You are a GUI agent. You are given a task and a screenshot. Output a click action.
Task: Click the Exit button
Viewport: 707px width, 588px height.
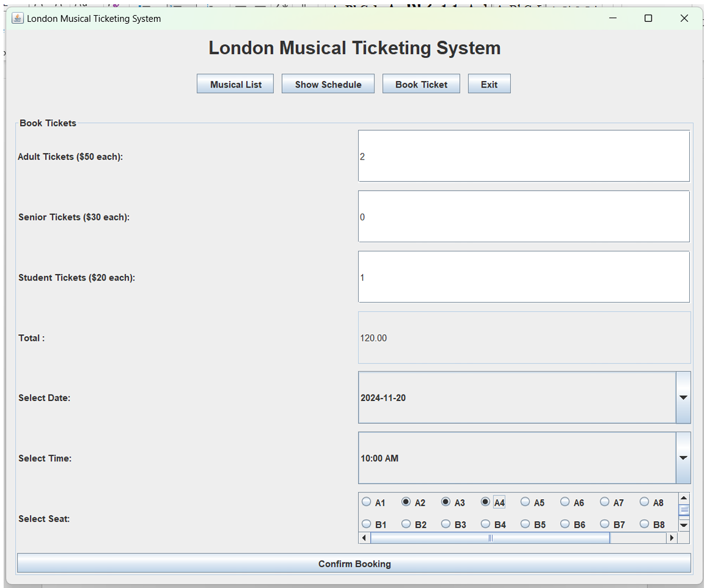click(x=489, y=83)
